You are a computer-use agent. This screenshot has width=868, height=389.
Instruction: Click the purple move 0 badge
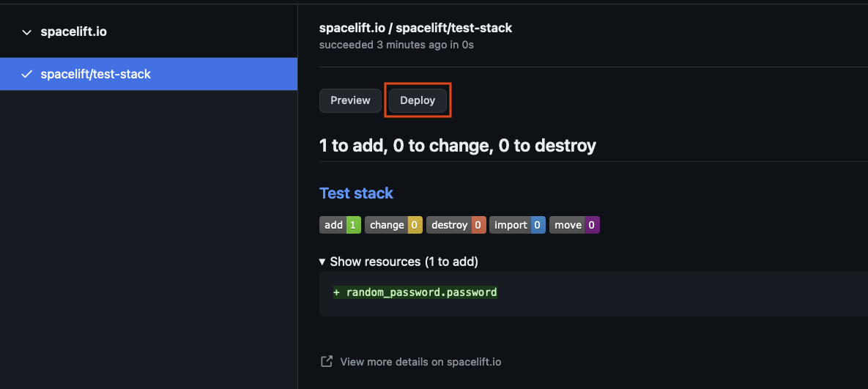pos(574,225)
